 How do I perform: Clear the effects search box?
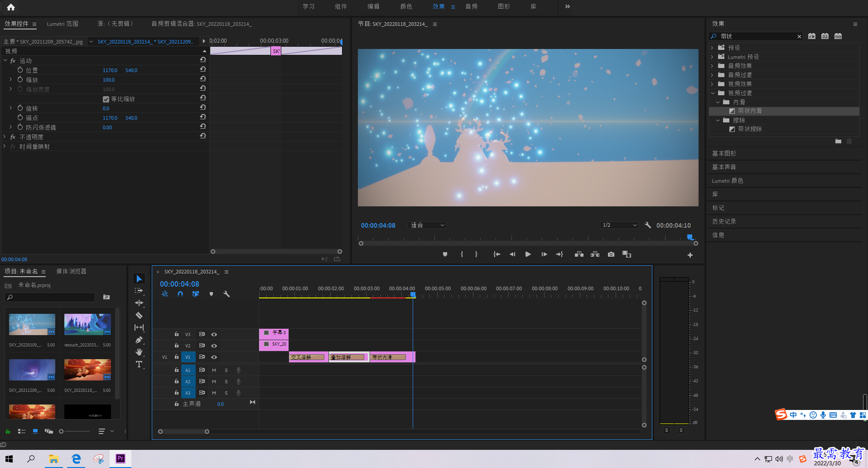coord(799,36)
